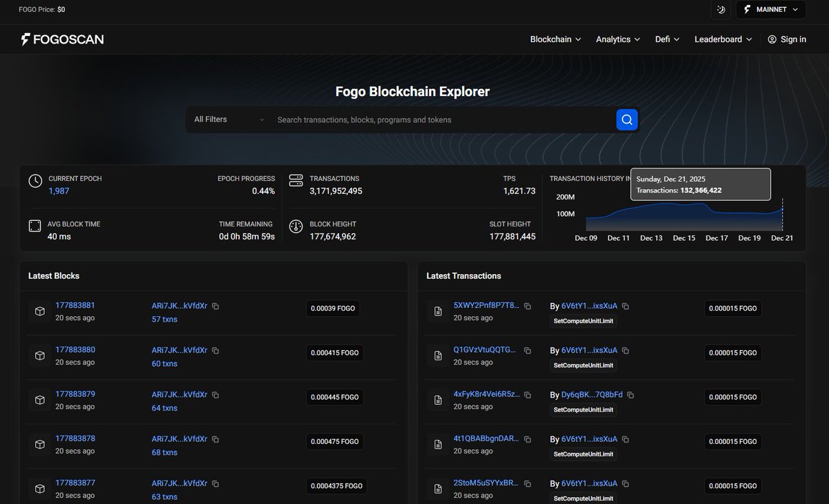Open transaction 2StoM5uSYYxBR
829x504 pixels.
(486, 483)
